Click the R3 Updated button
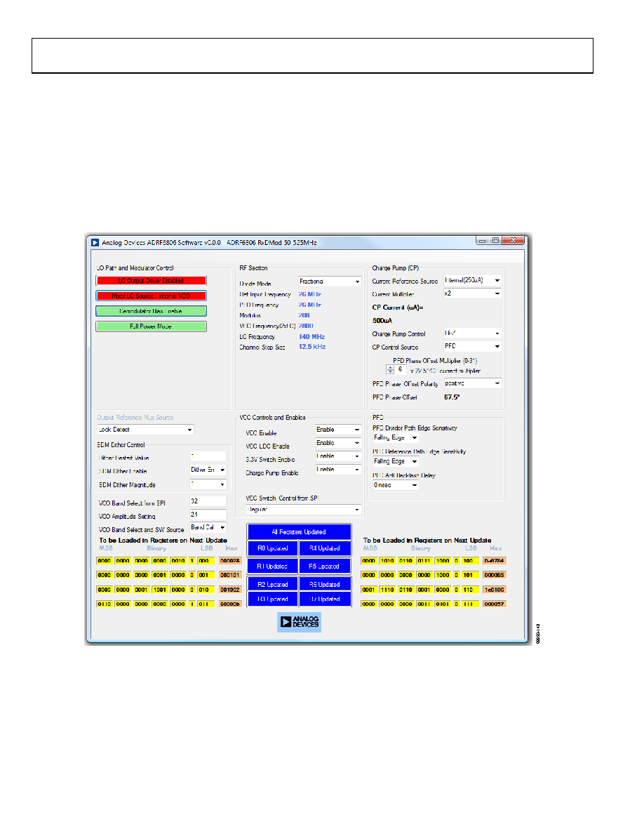 coord(273,600)
